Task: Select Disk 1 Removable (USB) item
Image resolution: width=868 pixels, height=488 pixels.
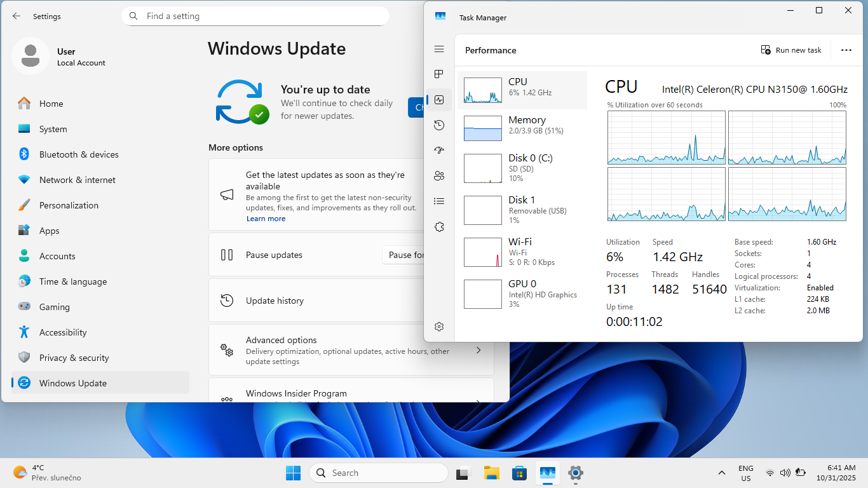Action: 522,210
